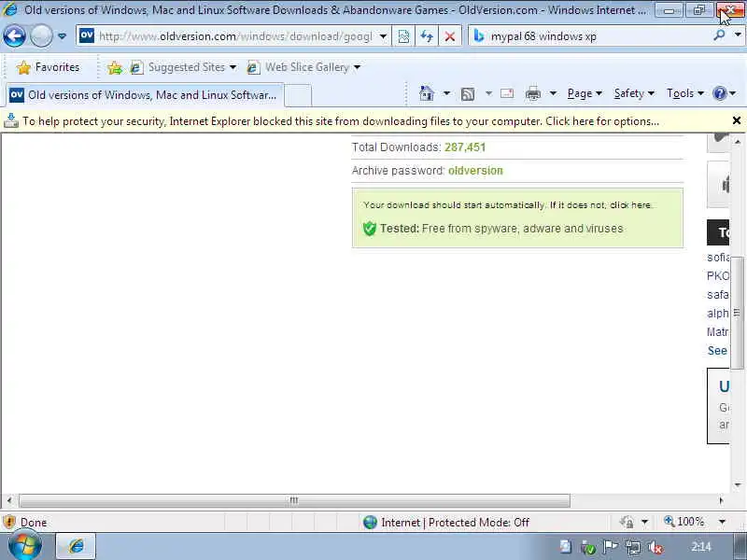This screenshot has width=747, height=560.
Task: Click the horizontal scrollbar thumb
Action: coord(294,500)
